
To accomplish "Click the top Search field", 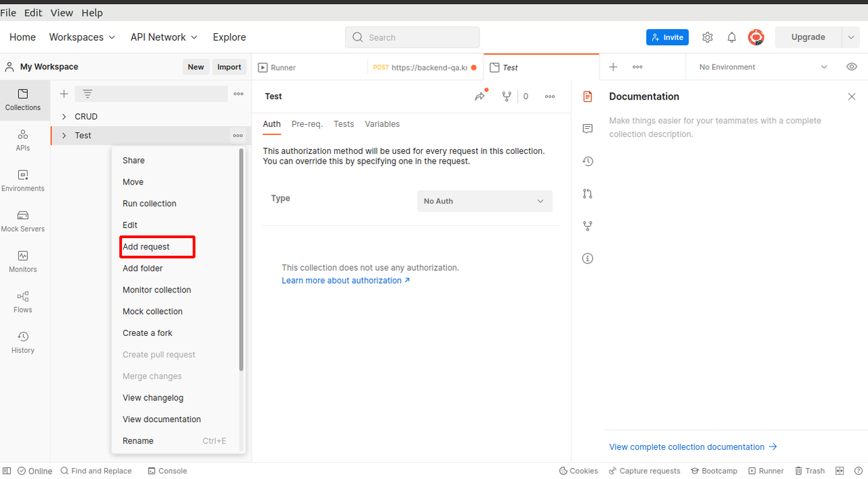I will point(412,37).
